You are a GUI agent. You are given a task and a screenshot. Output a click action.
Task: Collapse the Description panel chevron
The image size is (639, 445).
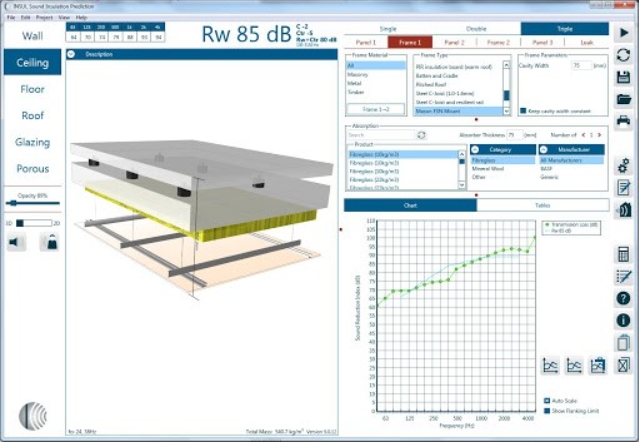pos(71,54)
